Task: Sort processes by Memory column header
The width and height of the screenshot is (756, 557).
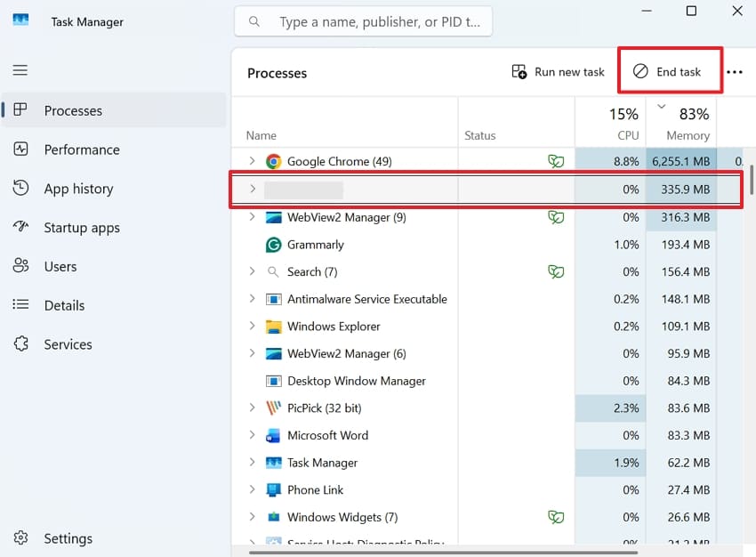Action: click(680, 123)
